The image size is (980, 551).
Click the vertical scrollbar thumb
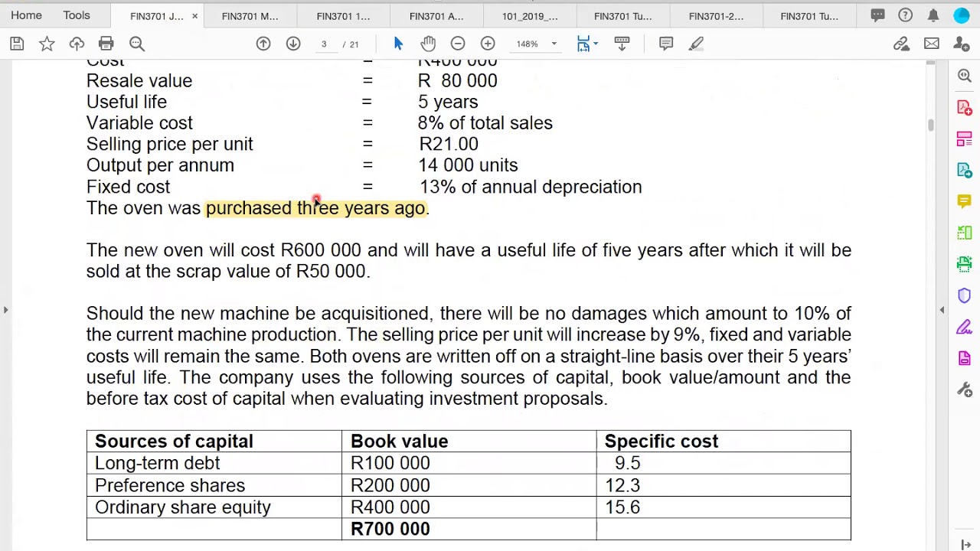[931, 124]
